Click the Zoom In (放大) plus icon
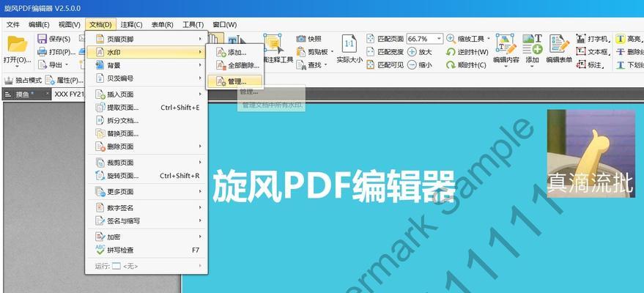This screenshot has width=644, height=293. (x=412, y=52)
